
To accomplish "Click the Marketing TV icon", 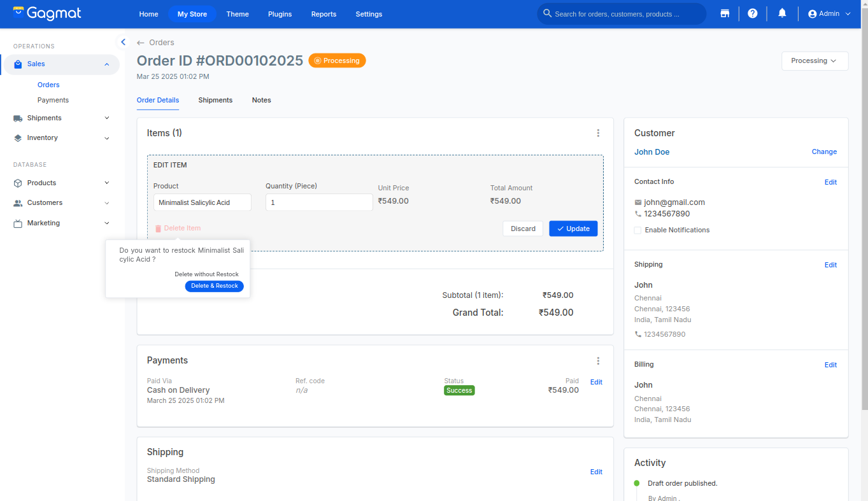I will (18, 223).
